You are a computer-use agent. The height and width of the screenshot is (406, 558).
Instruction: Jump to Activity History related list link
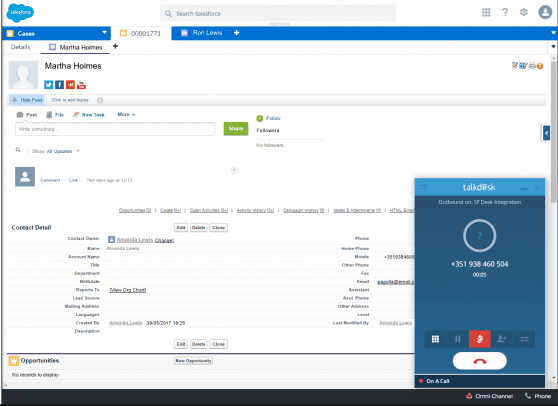tap(255, 210)
